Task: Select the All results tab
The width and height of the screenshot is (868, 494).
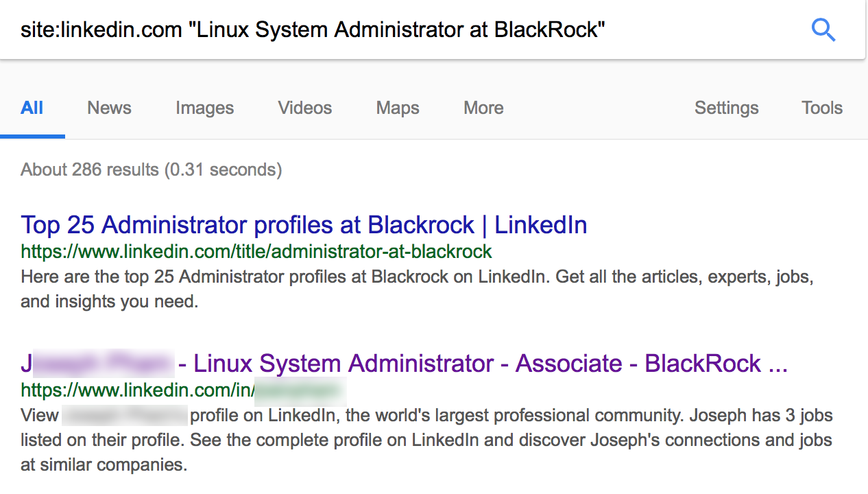Action: (x=32, y=108)
